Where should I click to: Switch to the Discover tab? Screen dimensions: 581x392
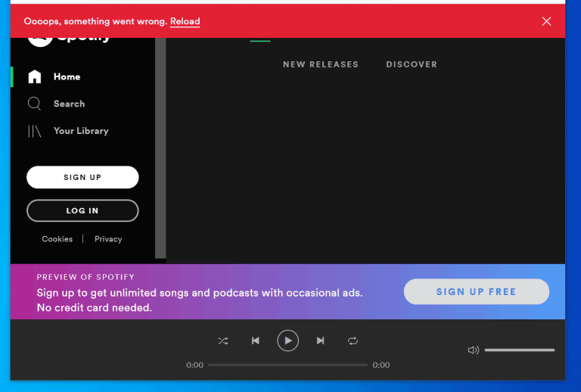(412, 64)
